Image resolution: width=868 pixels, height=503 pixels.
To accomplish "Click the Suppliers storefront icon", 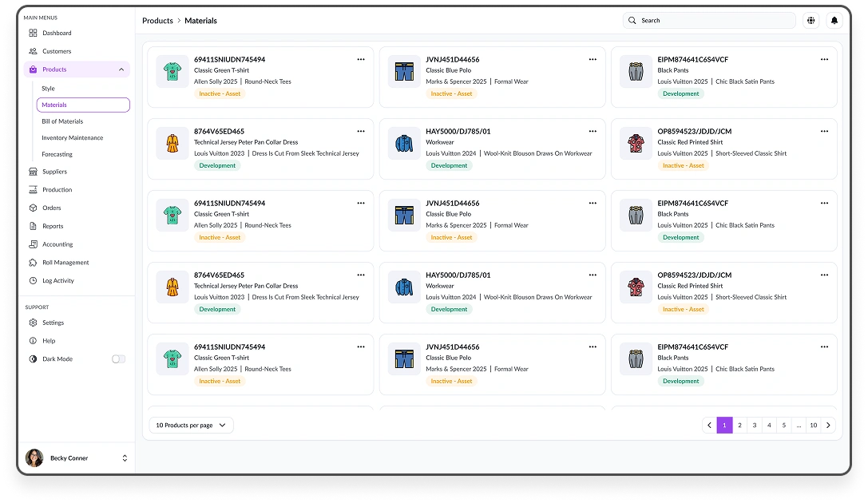I will (x=33, y=172).
